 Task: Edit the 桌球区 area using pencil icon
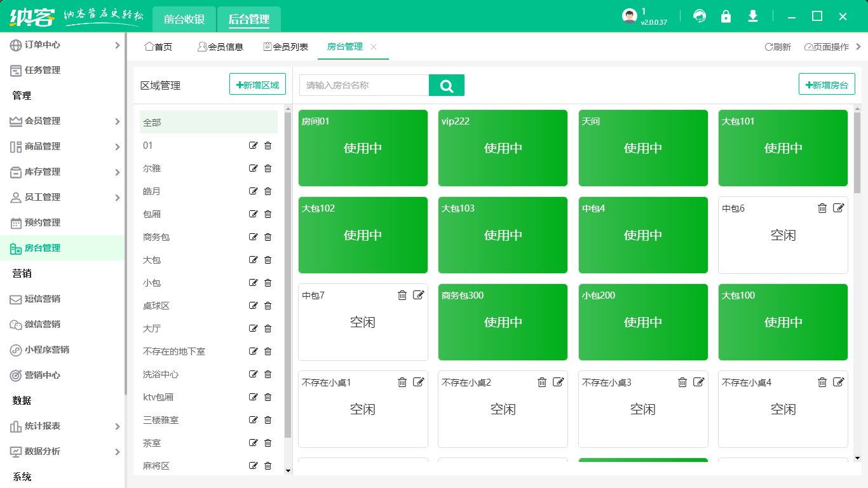click(254, 306)
